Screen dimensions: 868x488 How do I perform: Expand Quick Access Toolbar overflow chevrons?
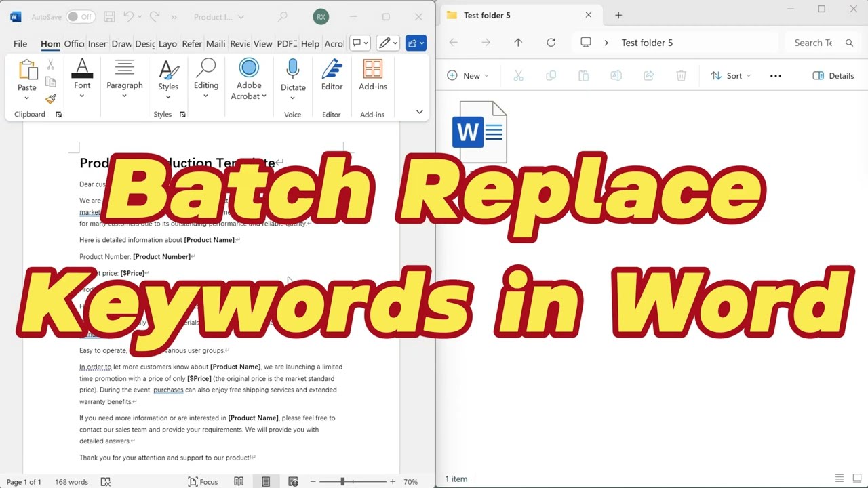174,17
